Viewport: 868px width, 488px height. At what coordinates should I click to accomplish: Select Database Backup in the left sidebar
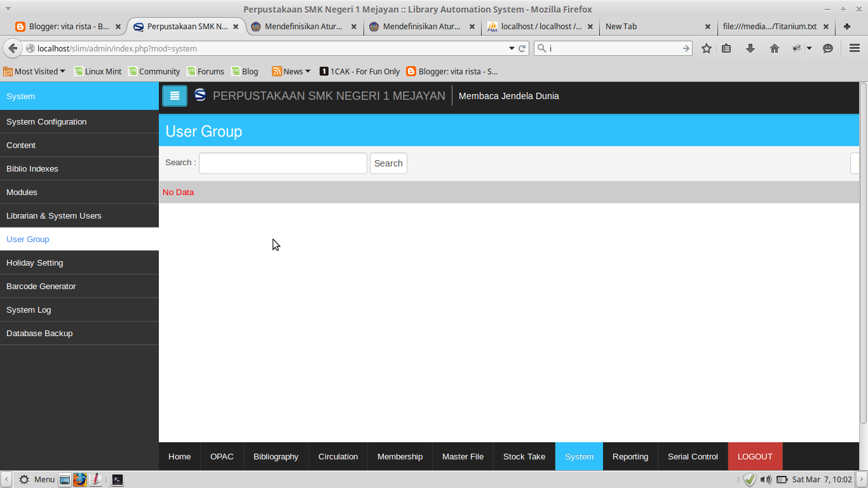[39, 333]
